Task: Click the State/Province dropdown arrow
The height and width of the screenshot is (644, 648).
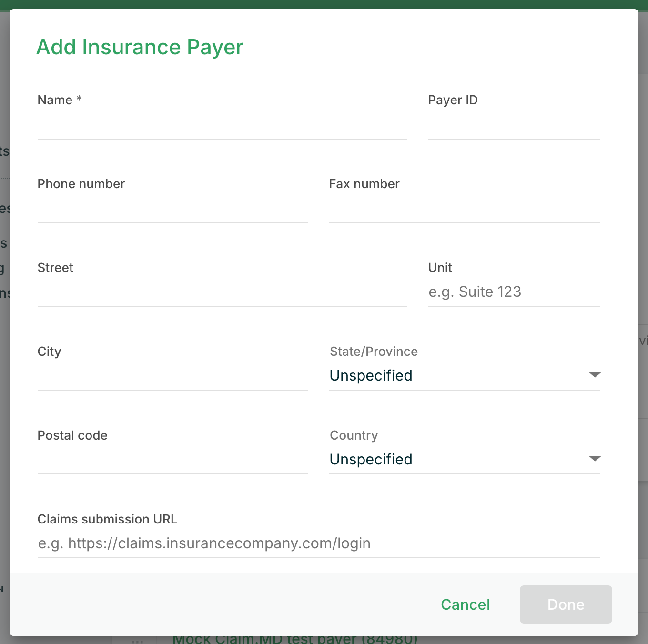Action: pyautogui.click(x=595, y=375)
